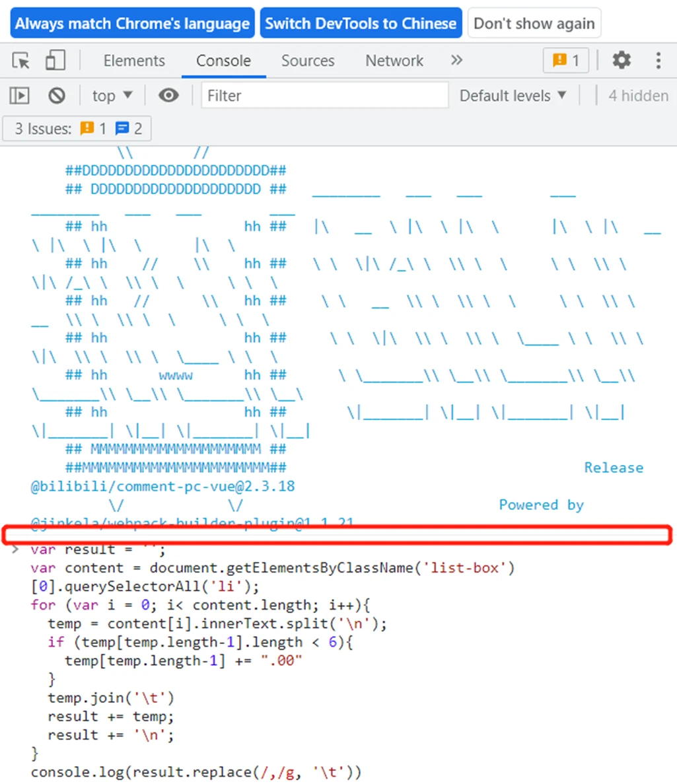Image resolution: width=677 pixels, height=784 pixels.
Task: Open DevTools settings gear
Action: 622,61
